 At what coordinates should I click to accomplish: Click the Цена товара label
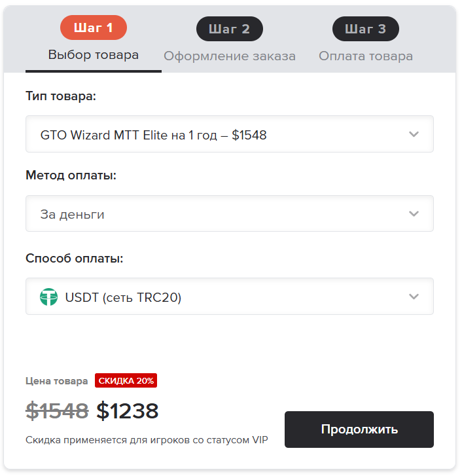tap(56, 381)
